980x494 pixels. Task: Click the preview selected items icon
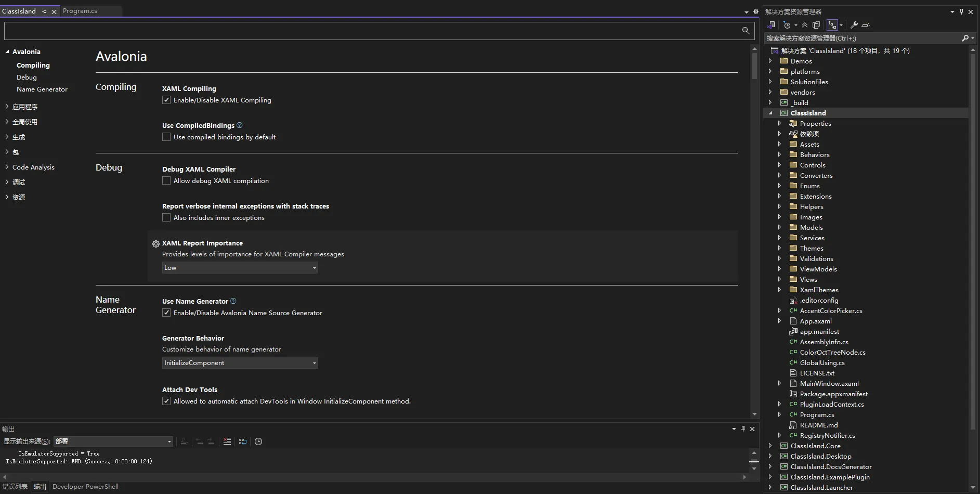point(866,25)
